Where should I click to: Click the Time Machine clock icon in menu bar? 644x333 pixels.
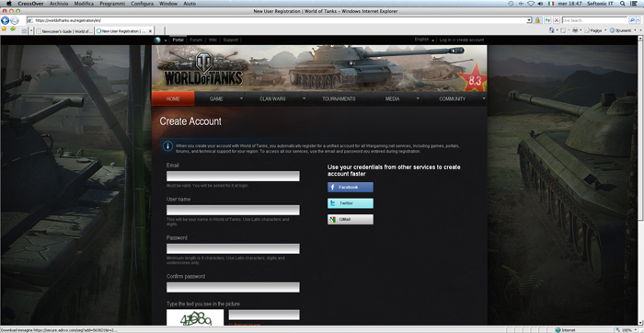tap(511, 4)
